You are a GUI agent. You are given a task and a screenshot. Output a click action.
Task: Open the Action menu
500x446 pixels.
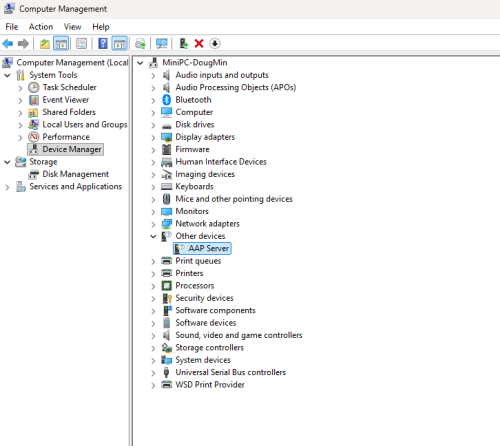[41, 27]
